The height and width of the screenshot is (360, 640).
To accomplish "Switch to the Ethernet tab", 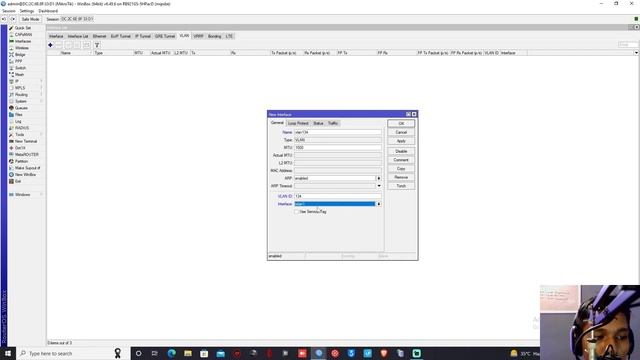I will (99, 36).
